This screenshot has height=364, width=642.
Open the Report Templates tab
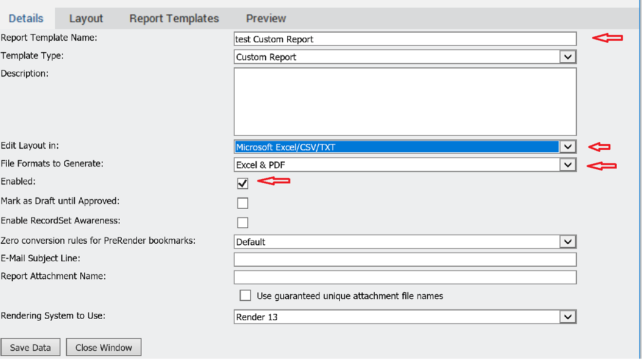(x=174, y=18)
